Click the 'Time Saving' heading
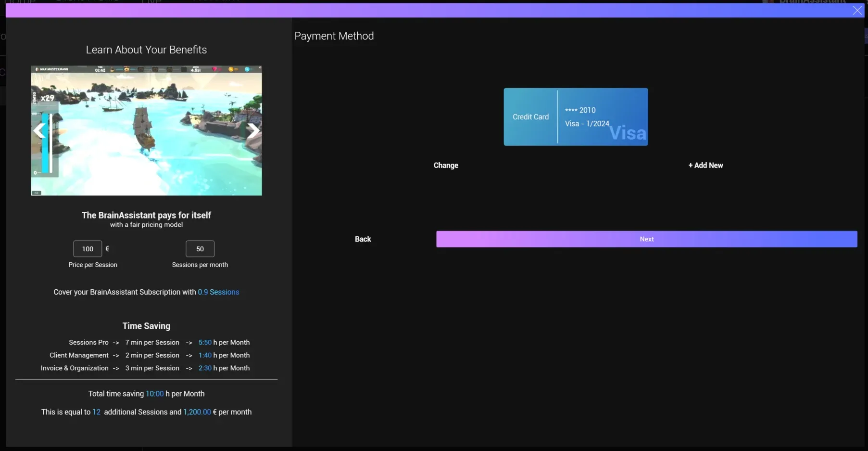 click(x=146, y=326)
